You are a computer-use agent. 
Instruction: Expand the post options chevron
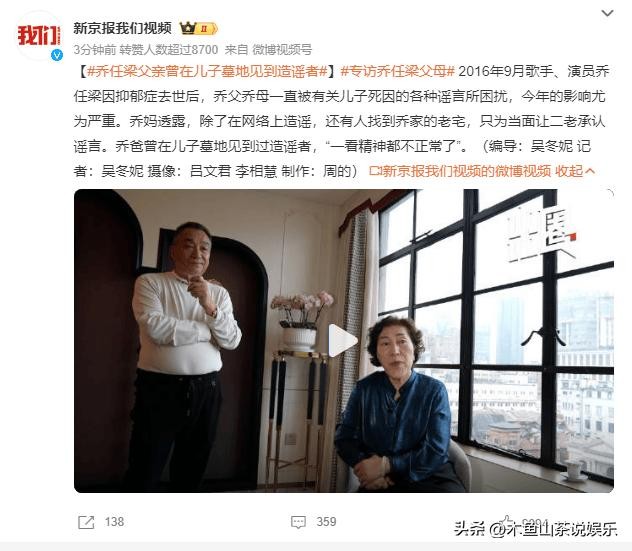click(607, 13)
